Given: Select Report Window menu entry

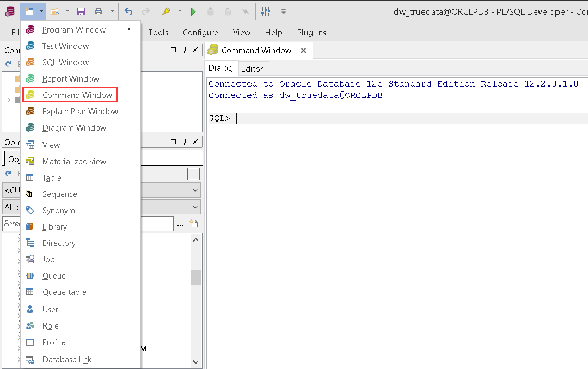Looking at the screenshot, I should point(81,79).
